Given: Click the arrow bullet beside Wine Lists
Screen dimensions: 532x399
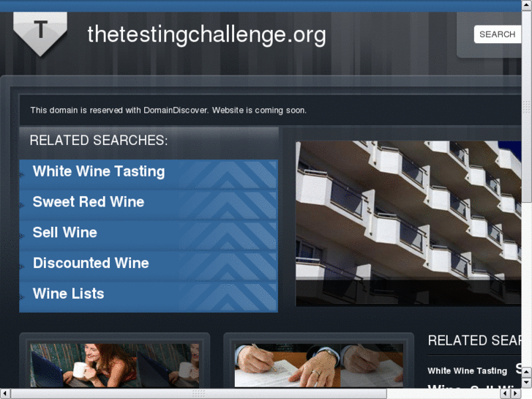Looking at the screenshot, I should (x=22, y=297).
